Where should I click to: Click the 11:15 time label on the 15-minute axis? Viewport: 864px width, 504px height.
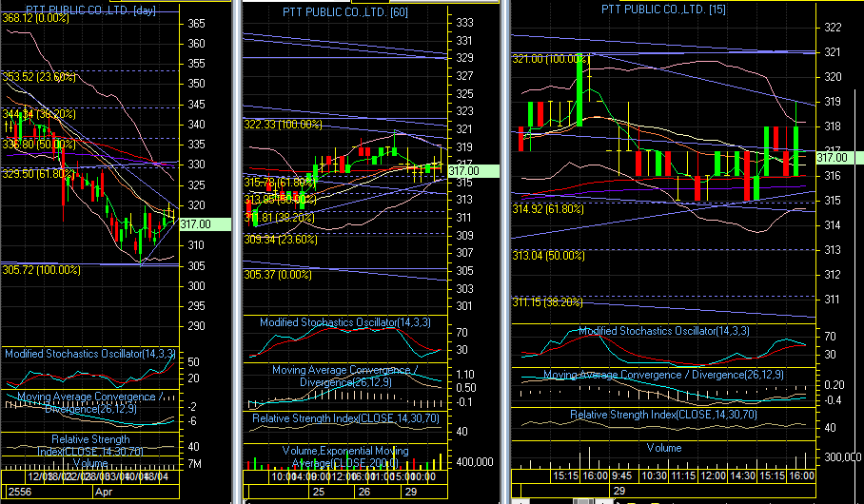pos(683,475)
